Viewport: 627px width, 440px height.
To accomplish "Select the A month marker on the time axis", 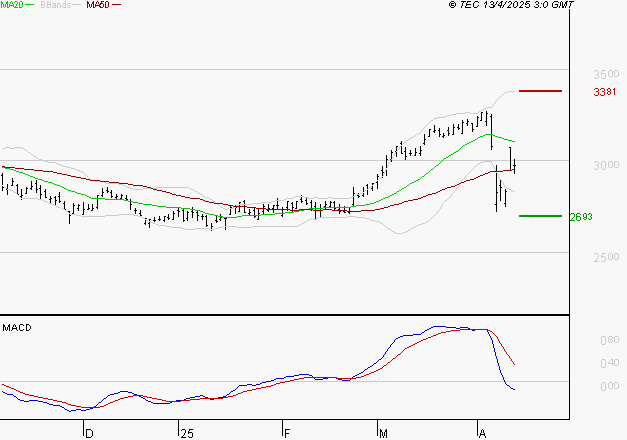I will [x=481, y=433].
